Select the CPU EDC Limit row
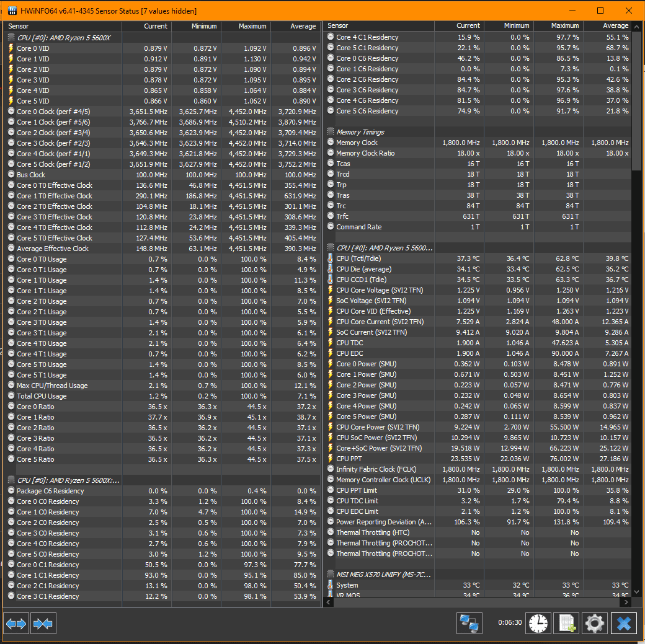 [478, 511]
